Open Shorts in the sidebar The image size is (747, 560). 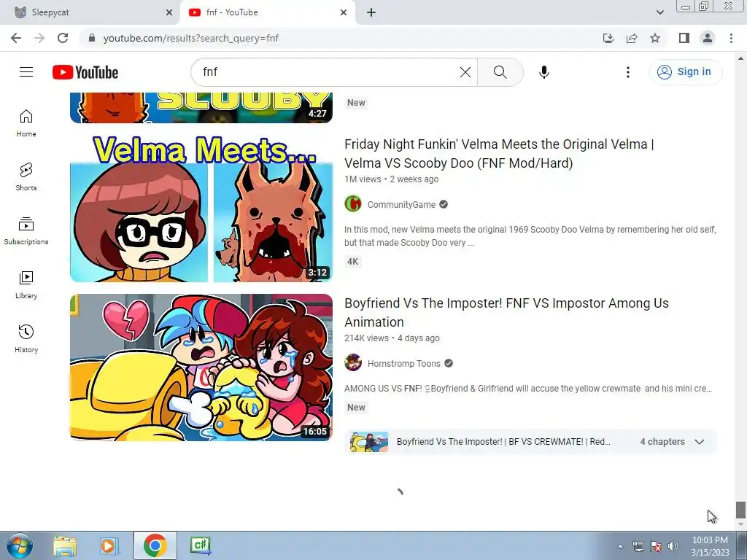26,177
